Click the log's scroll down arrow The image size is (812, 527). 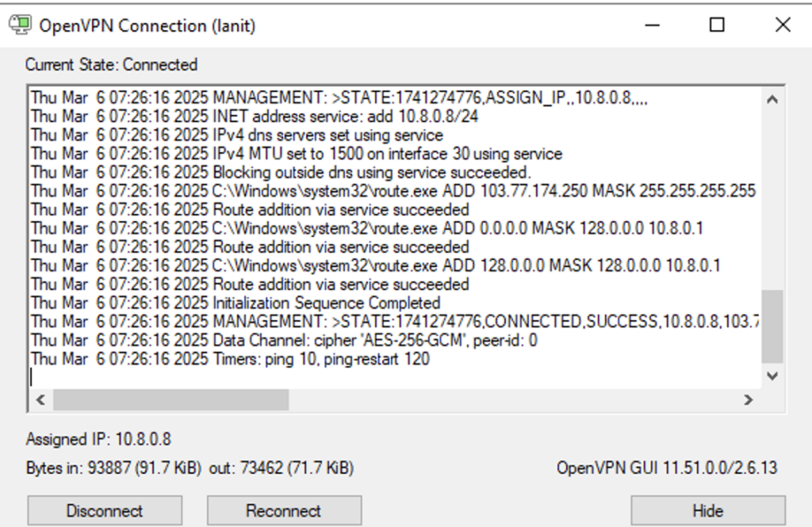tap(772, 376)
